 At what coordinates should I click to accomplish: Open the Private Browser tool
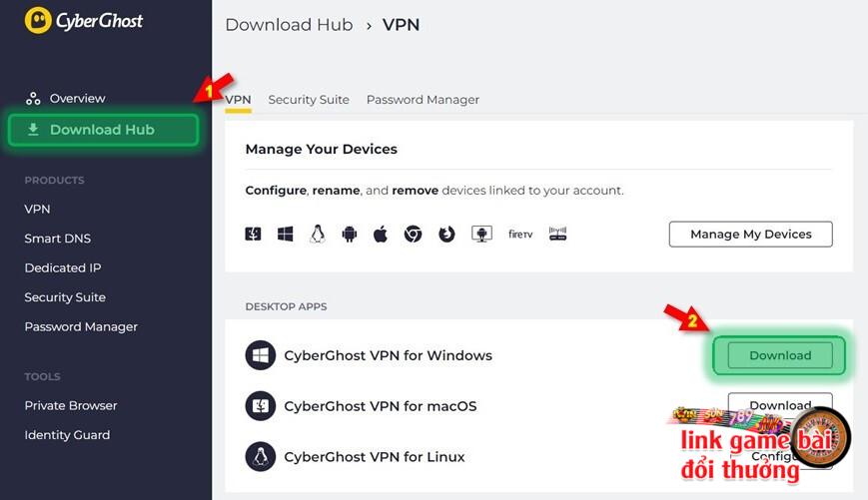tap(71, 405)
